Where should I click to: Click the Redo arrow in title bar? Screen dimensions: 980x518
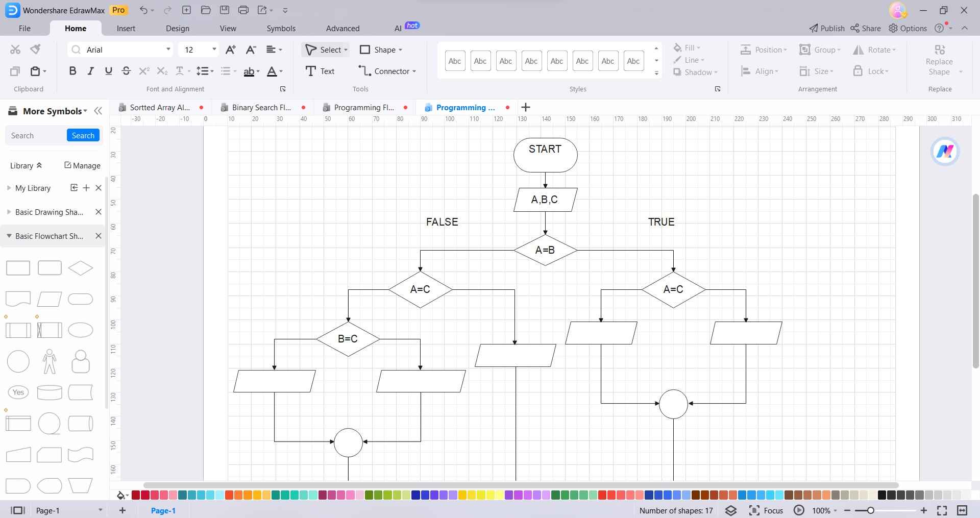(167, 10)
